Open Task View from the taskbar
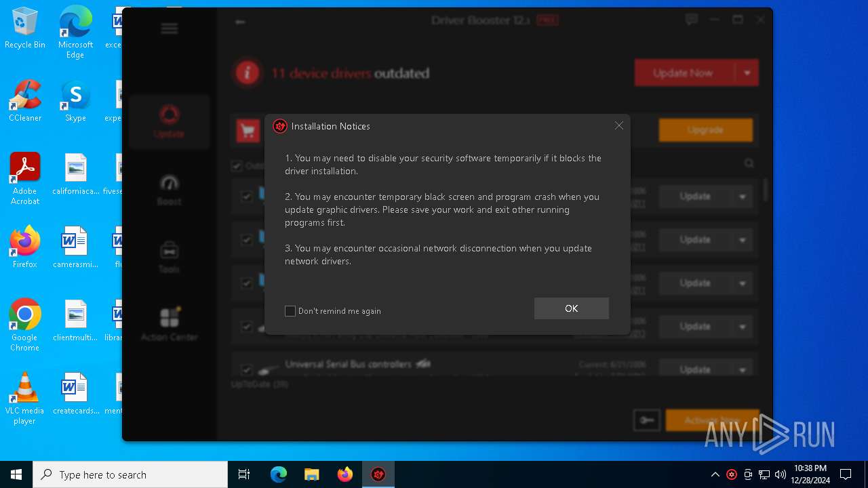The height and width of the screenshot is (488, 868). pyautogui.click(x=244, y=474)
